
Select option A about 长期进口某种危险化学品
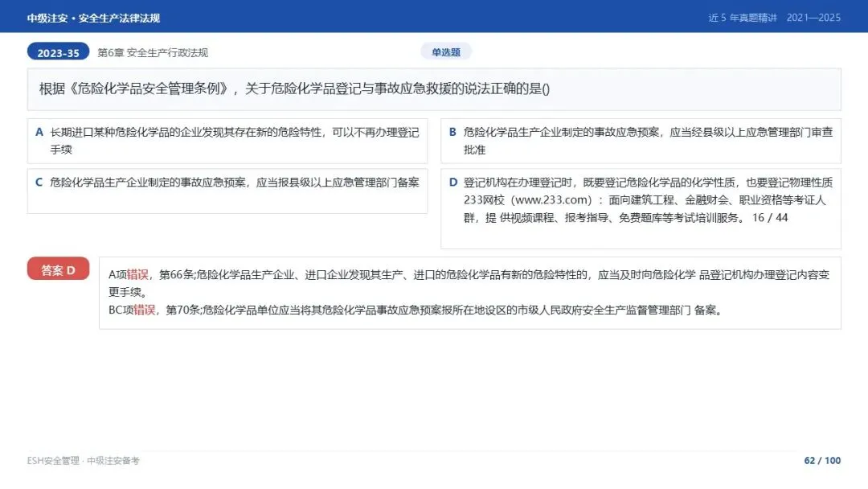(x=227, y=141)
